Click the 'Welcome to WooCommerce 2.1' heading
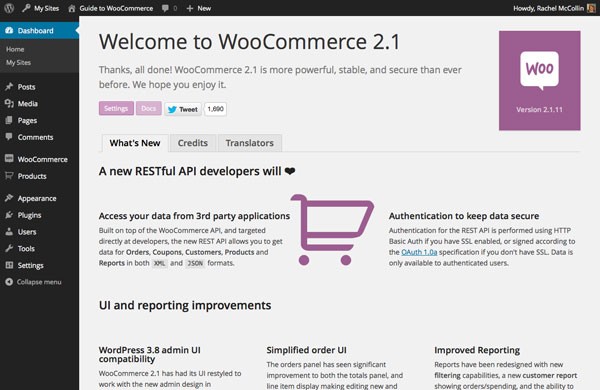The height and width of the screenshot is (390, 600). click(x=249, y=42)
